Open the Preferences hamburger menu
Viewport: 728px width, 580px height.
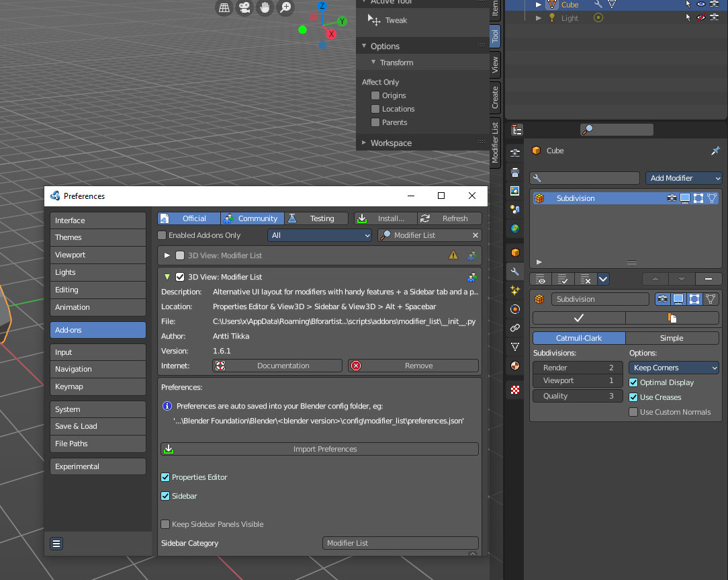point(56,543)
